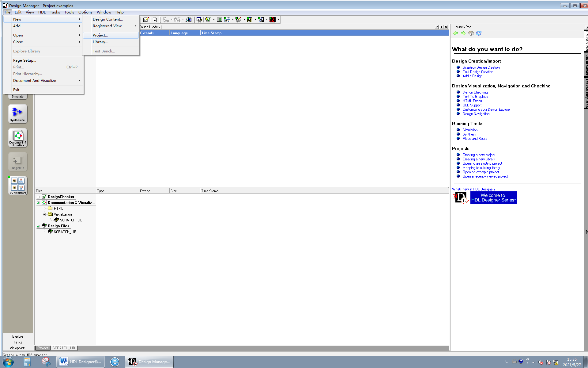Click the Synthesize task button in sidebar
Image resolution: width=588 pixels, height=368 pixels.
point(17,114)
